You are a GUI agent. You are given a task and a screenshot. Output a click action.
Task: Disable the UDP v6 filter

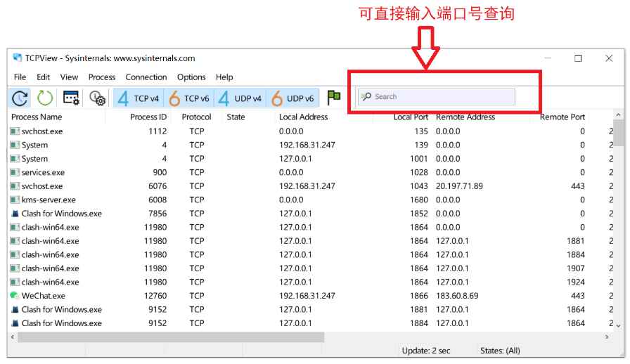point(293,98)
